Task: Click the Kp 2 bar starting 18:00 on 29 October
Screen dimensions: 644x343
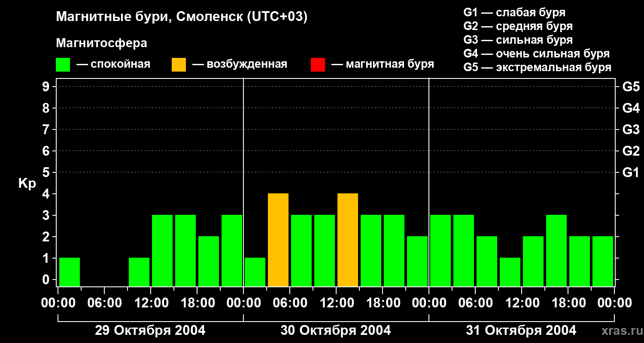Action: tap(209, 262)
